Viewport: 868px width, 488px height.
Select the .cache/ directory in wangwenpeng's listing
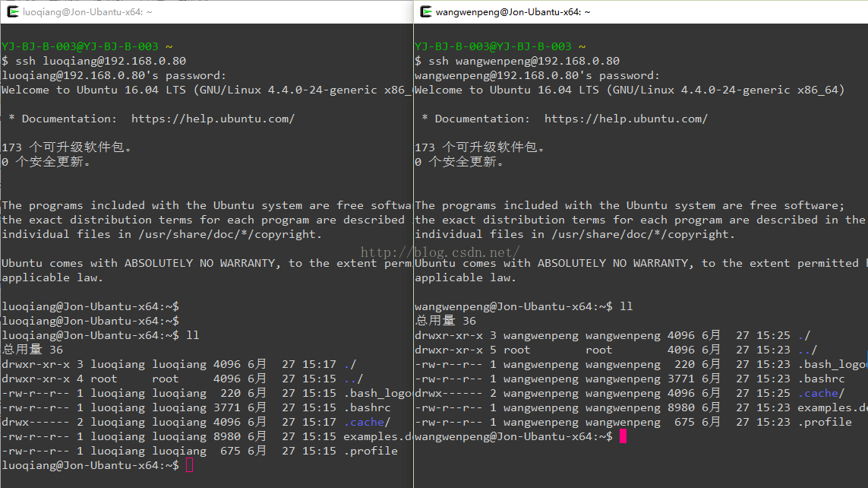[x=821, y=393]
